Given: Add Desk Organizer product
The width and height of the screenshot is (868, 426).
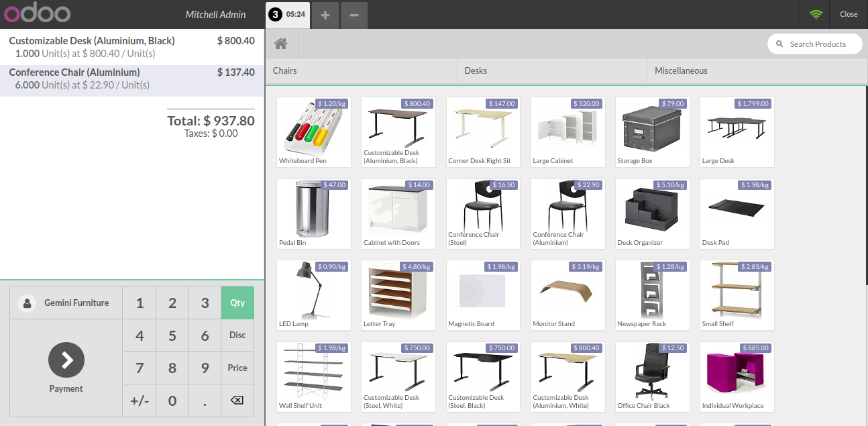Looking at the screenshot, I should click(653, 214).
